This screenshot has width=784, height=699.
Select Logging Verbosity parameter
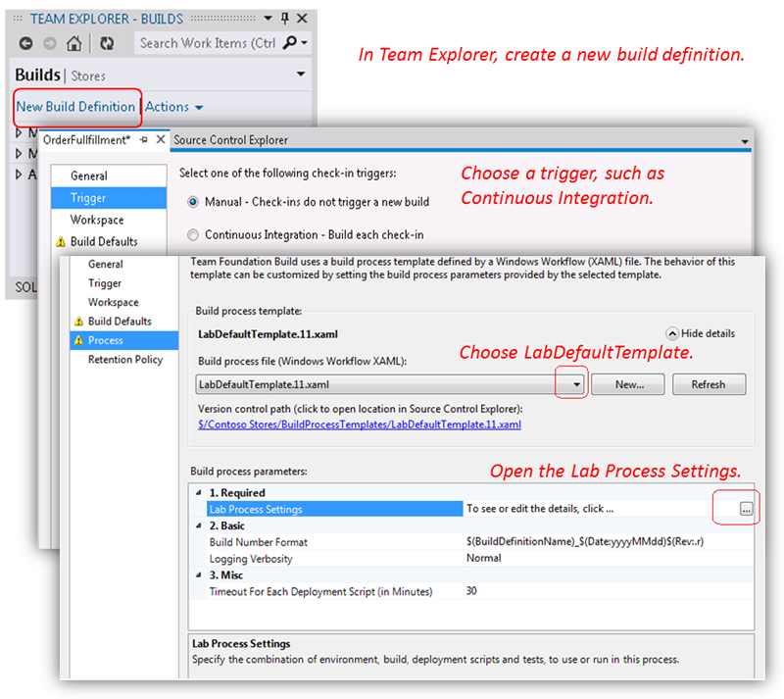point(335,559)
